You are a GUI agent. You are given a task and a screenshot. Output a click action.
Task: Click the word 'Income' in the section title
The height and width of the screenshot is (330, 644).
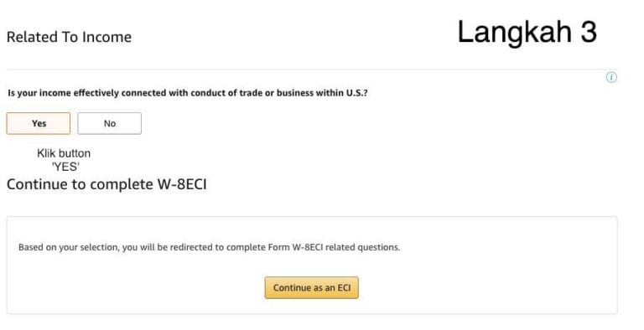106,37
